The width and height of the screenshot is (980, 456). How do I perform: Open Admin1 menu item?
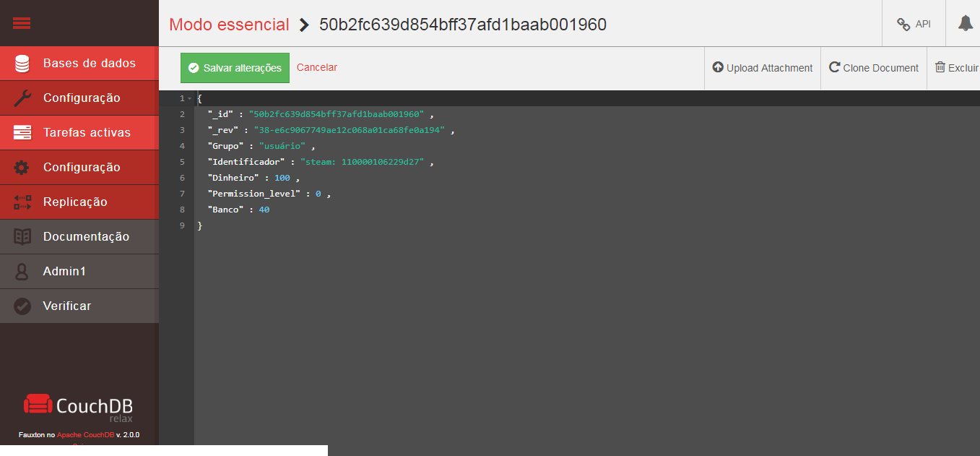(79, 272)
